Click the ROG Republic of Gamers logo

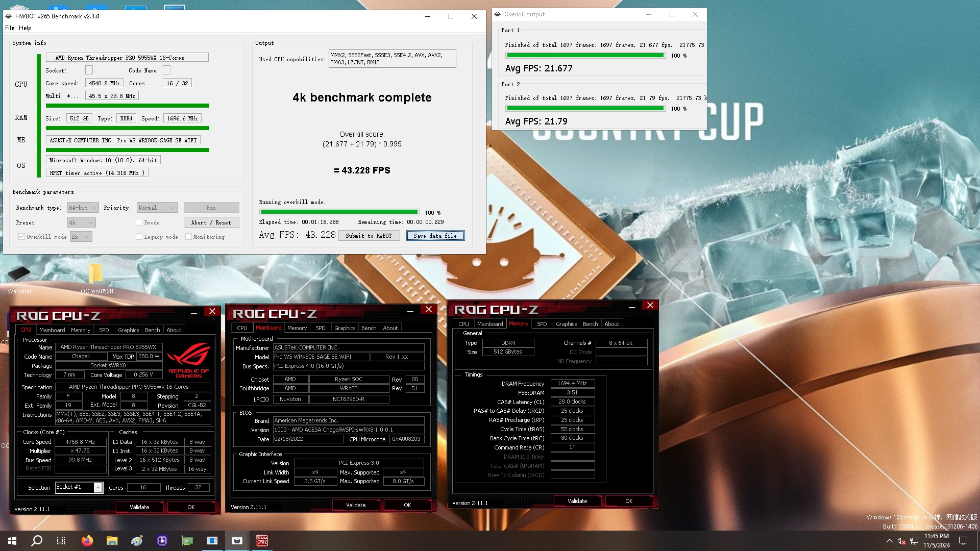(189, 360)
